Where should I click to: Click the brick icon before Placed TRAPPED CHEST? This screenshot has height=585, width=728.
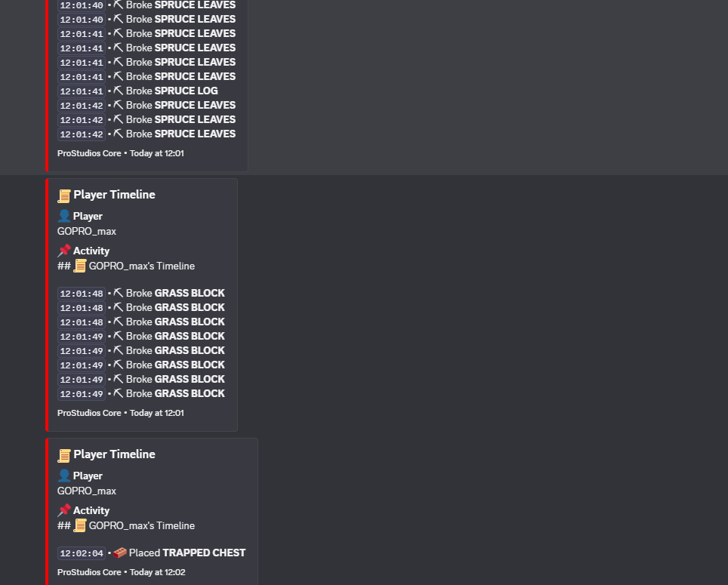(120, 553)
